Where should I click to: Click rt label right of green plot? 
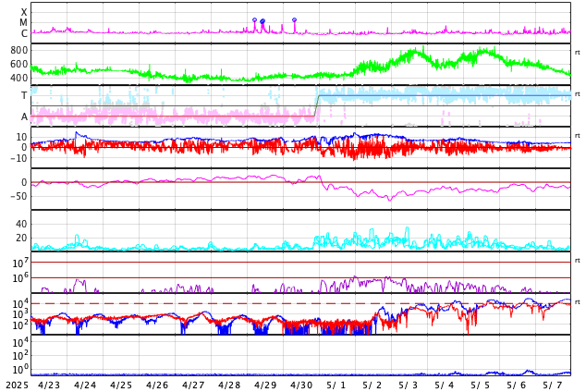click(x=578, y=53)
